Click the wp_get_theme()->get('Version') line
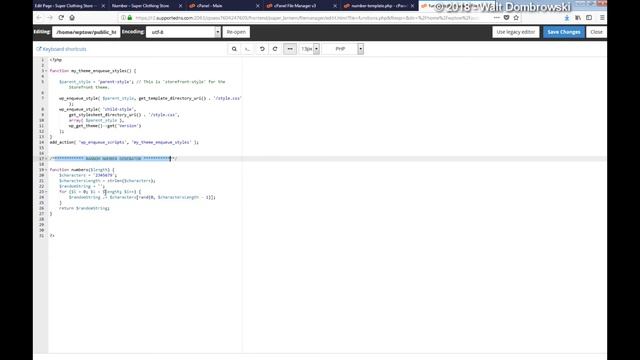Screen dimensions: 640x360 [x=105, y=126]
